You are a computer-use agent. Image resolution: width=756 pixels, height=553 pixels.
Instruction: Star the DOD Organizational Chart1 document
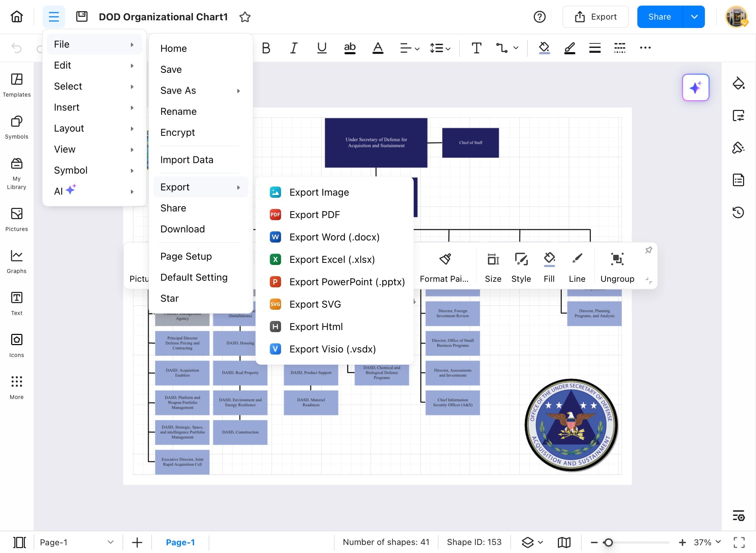245,17
